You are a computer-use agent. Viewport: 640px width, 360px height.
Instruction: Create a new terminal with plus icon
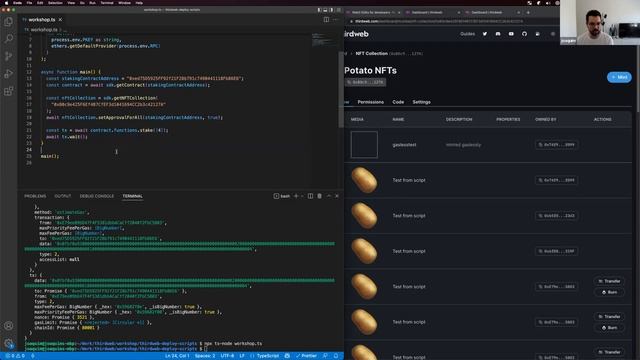pyautogui.click(x=296, y=196)
